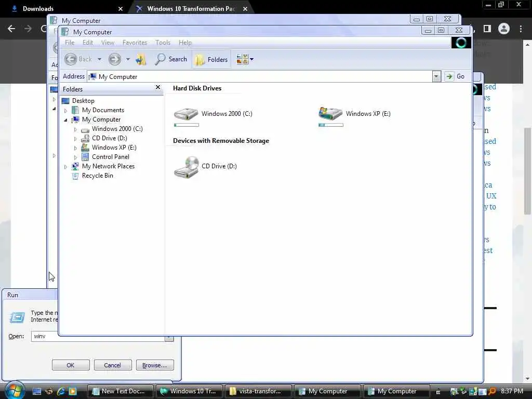Open the Help menu

point(185,43)
